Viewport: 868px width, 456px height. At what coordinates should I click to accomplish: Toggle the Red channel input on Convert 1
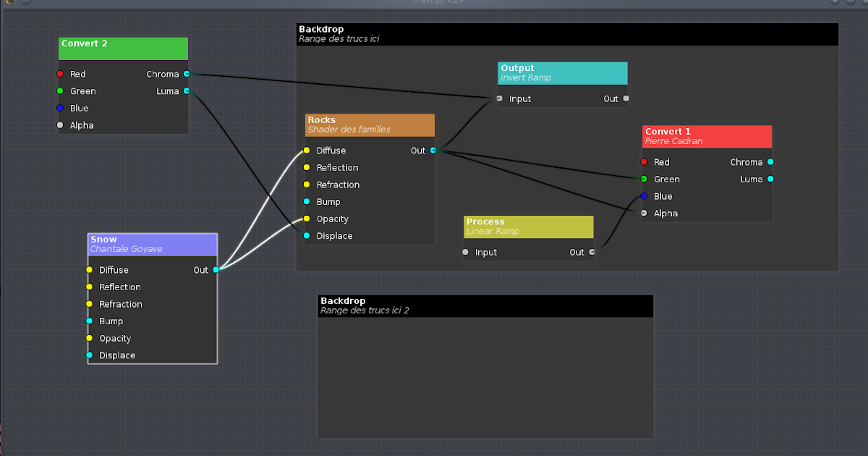[644, 162]
